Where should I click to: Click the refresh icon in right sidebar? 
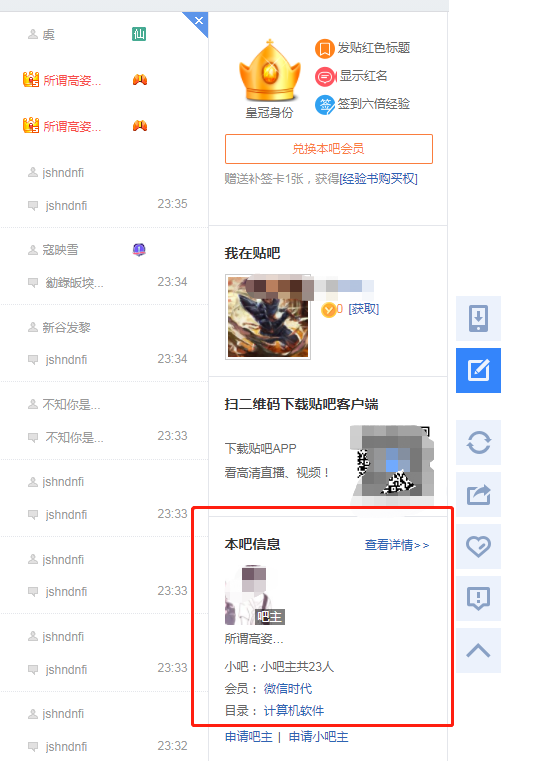(478, 442)
